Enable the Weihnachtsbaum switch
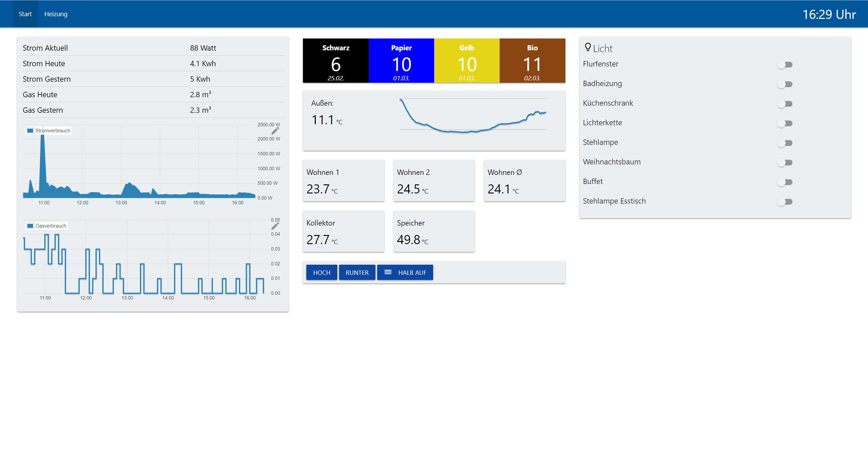868x471 pixels. (x=785, y=162)
